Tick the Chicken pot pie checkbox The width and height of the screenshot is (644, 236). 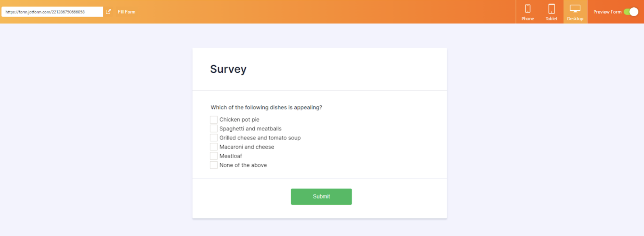[213, 120]
